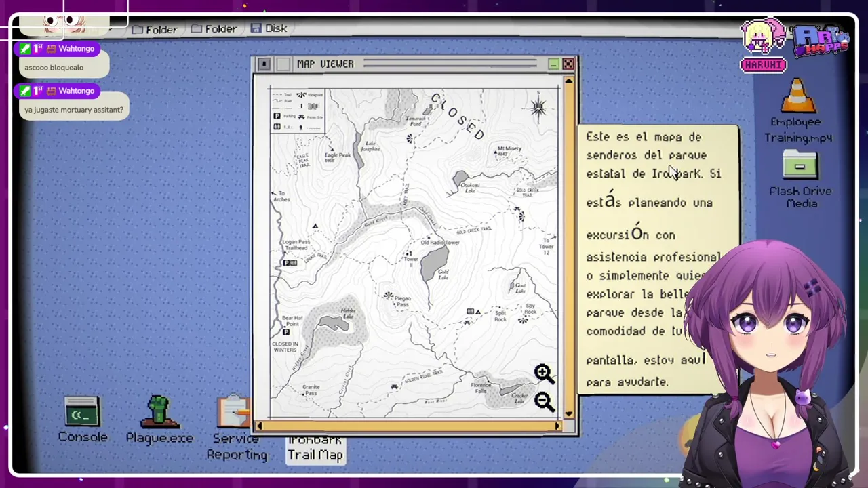Click the viewpoint symbol near Spy Rock
The image size is (868, 488).
[523, 319]
